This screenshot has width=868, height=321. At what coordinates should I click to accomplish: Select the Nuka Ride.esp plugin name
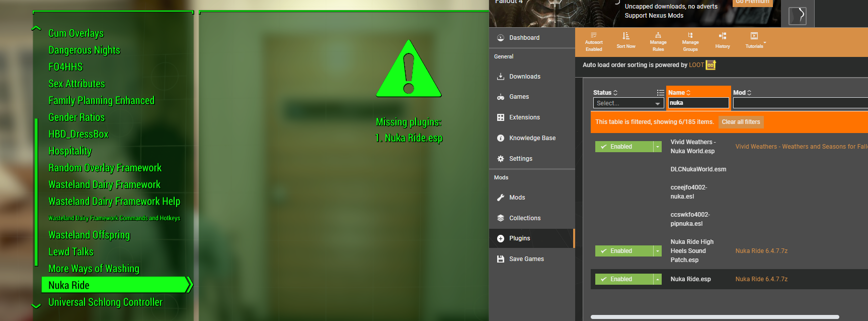(x=690, y=279)
